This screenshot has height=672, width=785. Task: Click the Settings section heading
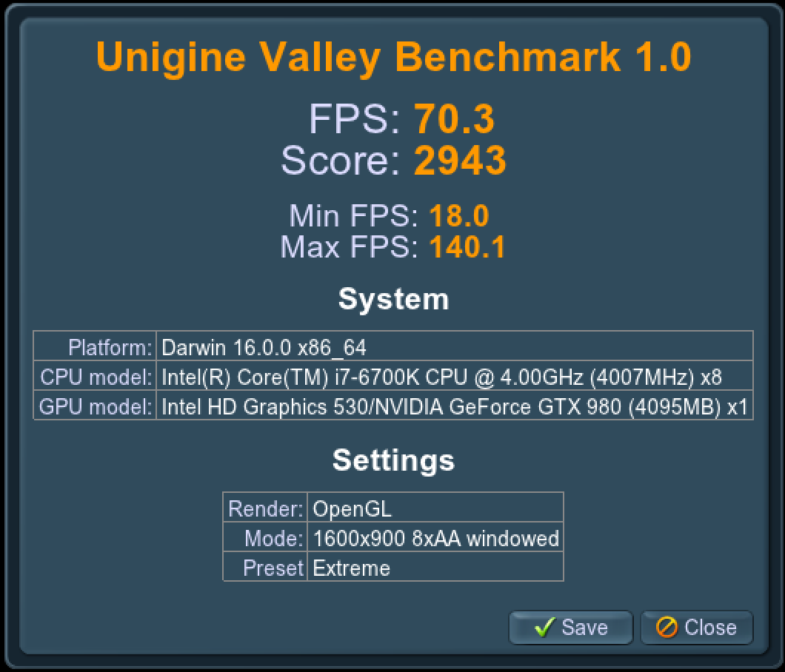tap(393, 461)
